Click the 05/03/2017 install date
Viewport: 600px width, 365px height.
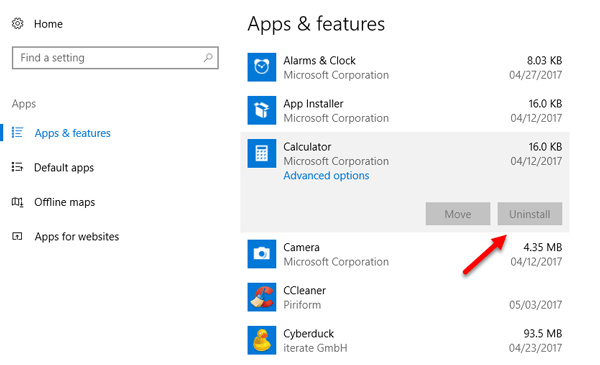tap(536, 305)
